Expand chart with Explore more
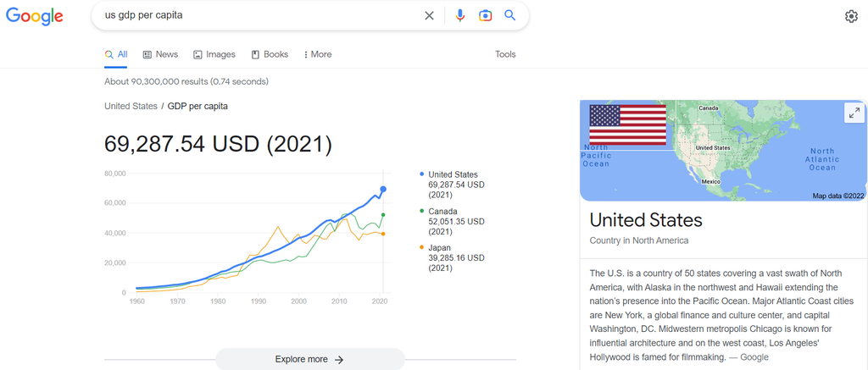 (309, 359)
